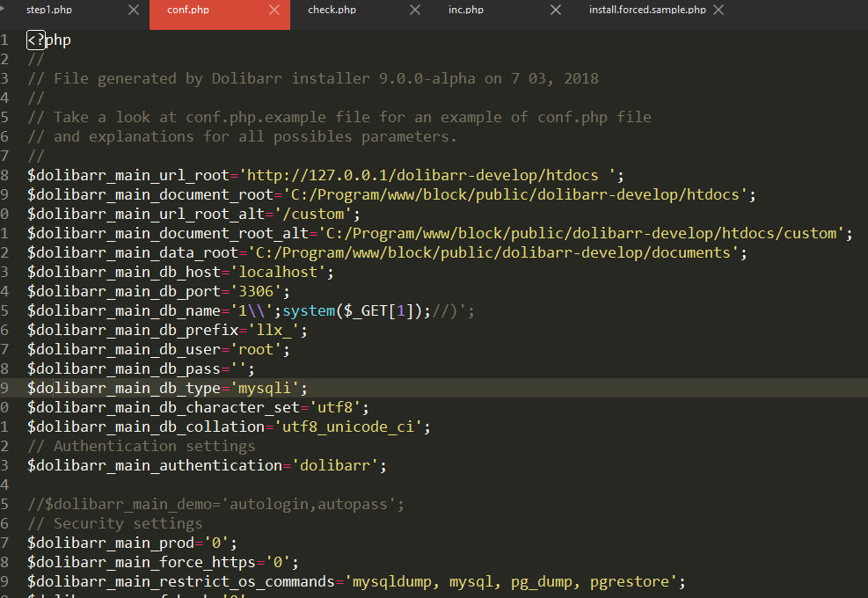Click the $dolibarr_main_db_name variable
The image size is (868, 598).
coord(124,311)
